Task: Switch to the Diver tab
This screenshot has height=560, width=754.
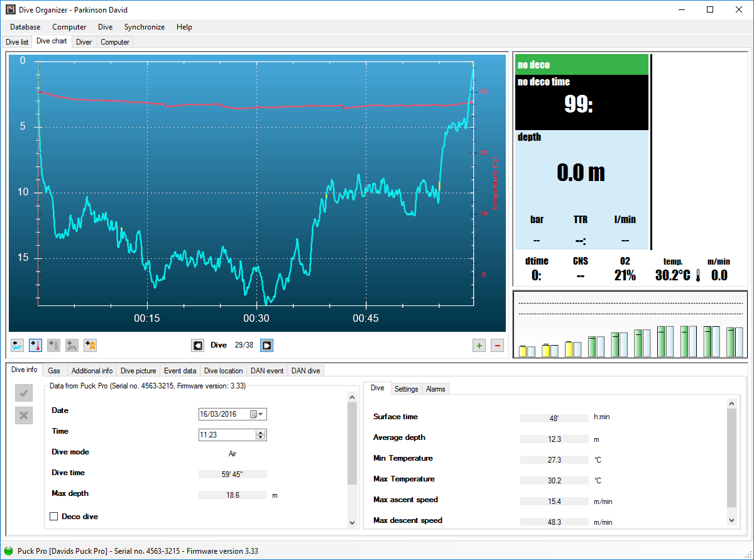Action: point(84,42)
